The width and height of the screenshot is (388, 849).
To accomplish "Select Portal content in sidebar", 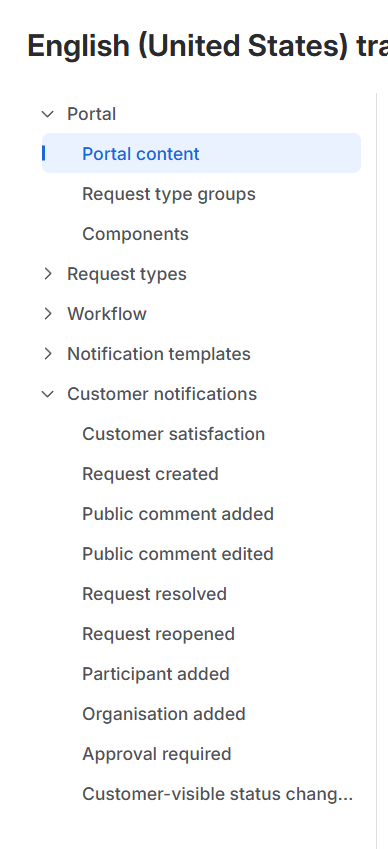I will (x=201, y=154).
